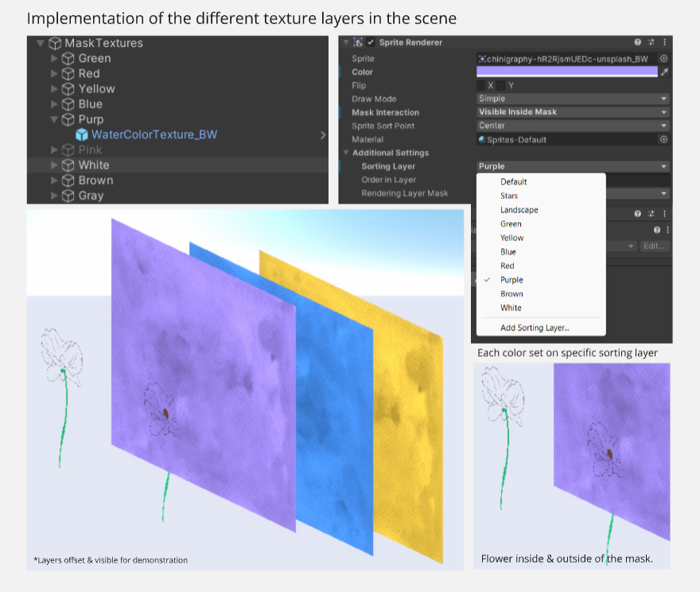The height and width of the screenshot is (592, 700).
Task: Open Sprite Renderer help reference icon
Action: 638,42
